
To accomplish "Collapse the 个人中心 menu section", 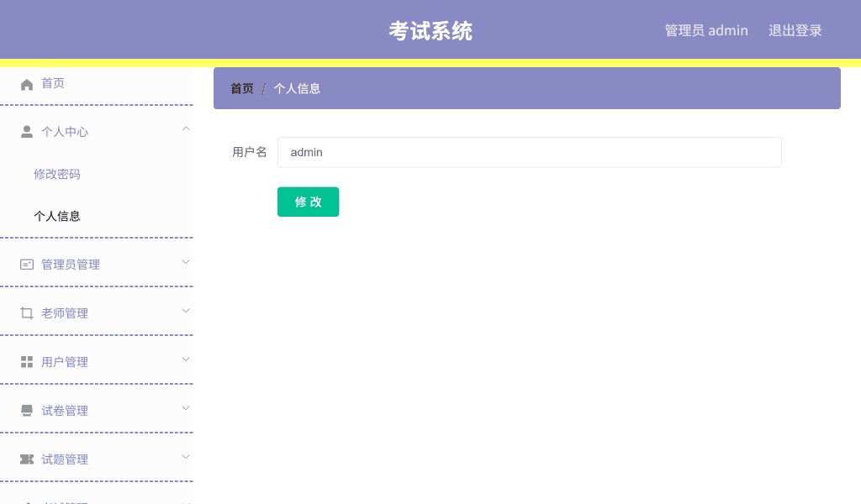I will (x=186, y=128).
